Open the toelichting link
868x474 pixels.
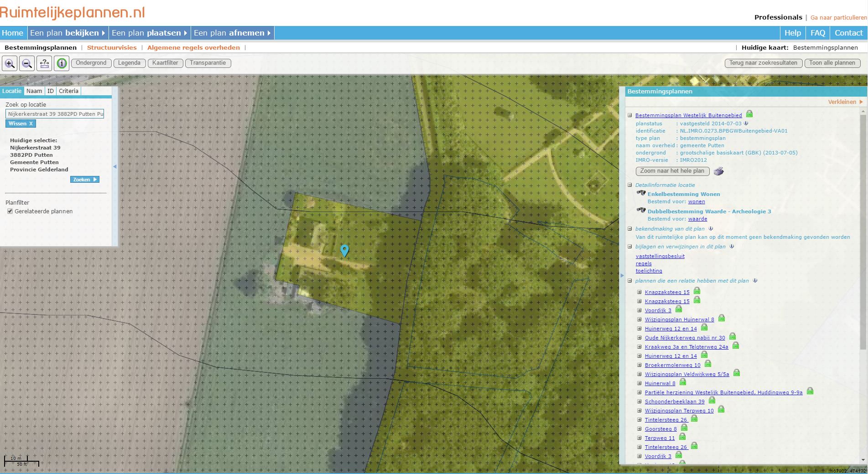[x=649, y=271]
